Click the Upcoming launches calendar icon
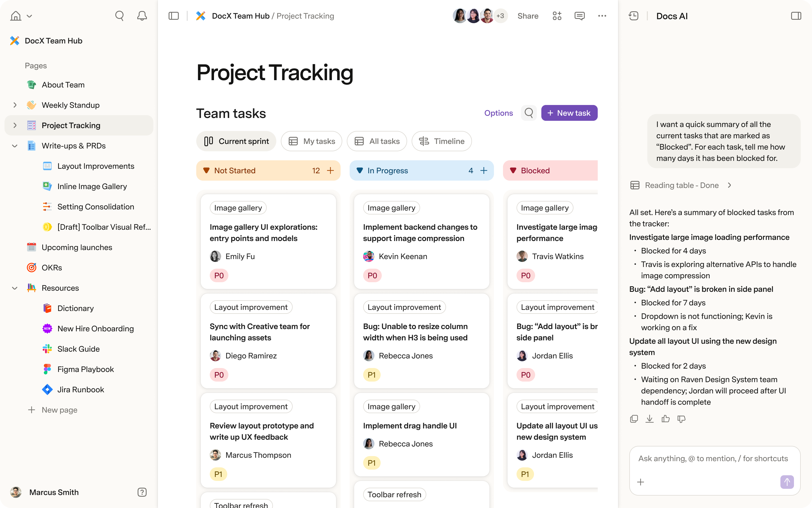This screenshot has width=812, height=508. coord(32,247)
